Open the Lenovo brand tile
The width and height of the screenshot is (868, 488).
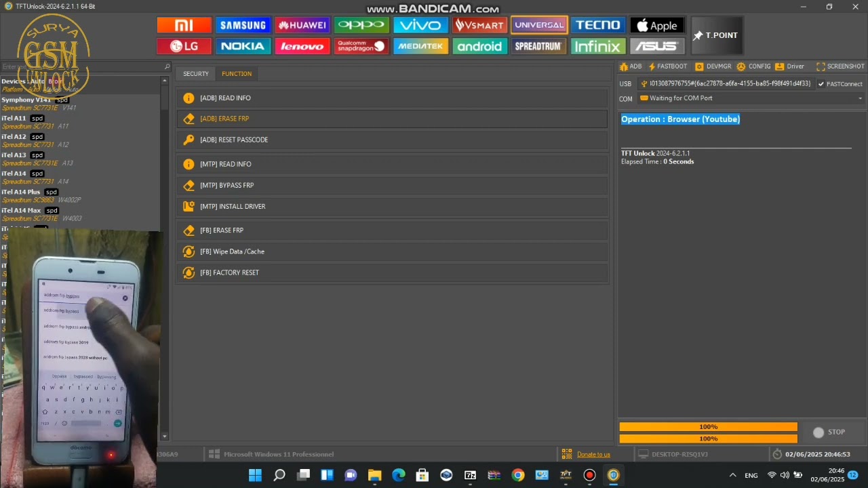[302, 46]
